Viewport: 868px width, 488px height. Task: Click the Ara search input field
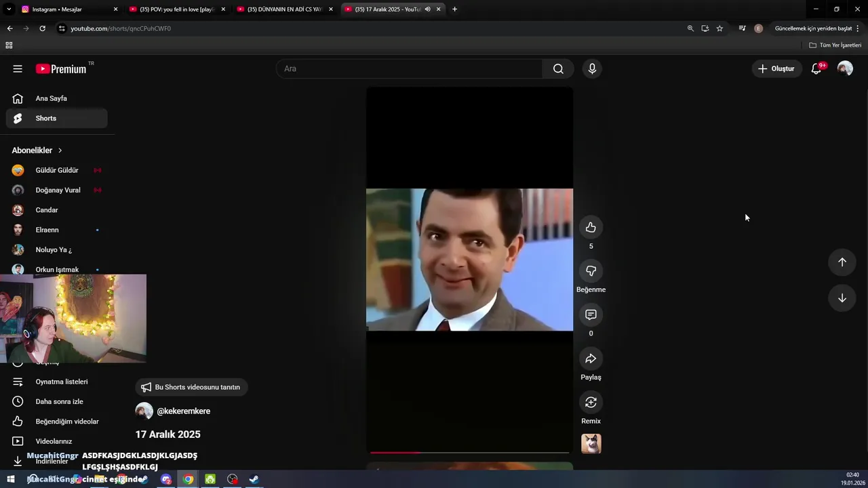pyautogui.click(x=409, y=68)
